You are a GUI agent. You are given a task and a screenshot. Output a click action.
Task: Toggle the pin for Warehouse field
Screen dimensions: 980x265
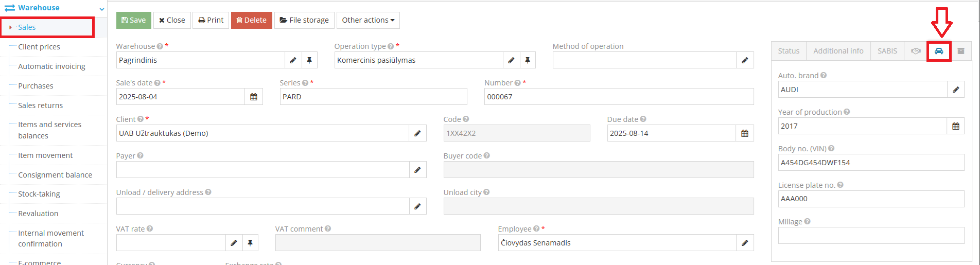pyautogui.click(x=309, y=60)
